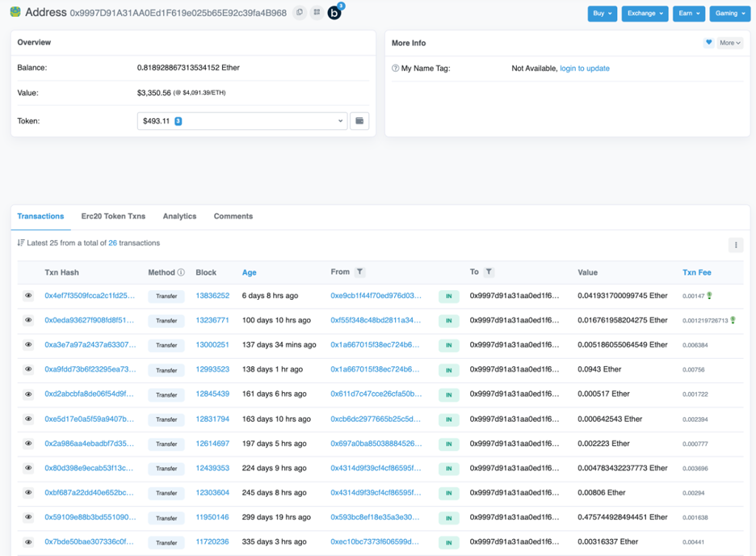
Task: Open sender address 0x611d7c47cce26cfa50b
Action: pos(376,394)
